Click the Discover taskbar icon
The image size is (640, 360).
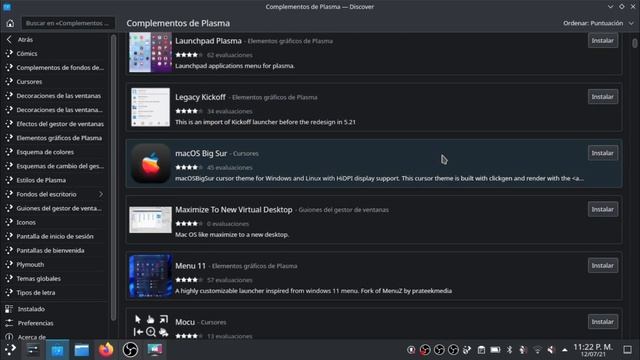tap(57, 350)
